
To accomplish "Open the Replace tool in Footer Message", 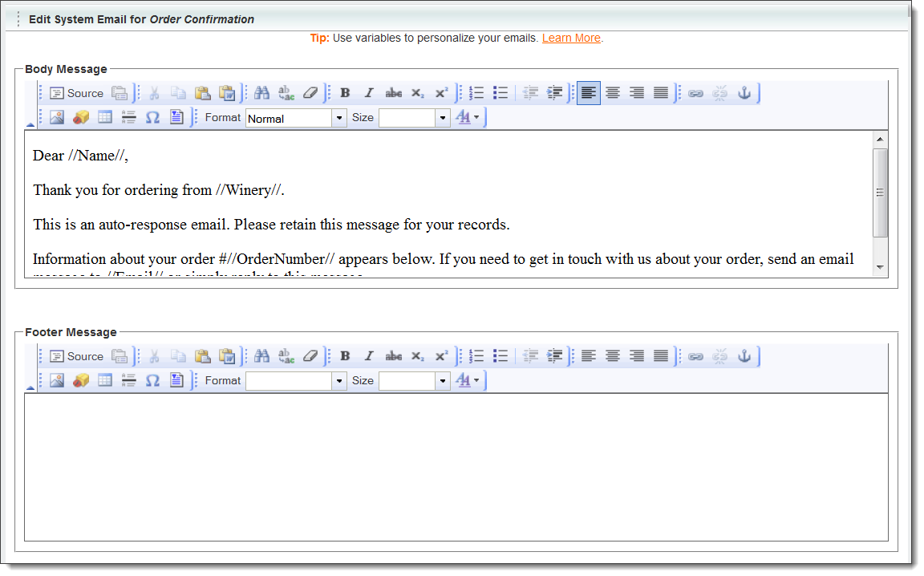I will [286, 355].
